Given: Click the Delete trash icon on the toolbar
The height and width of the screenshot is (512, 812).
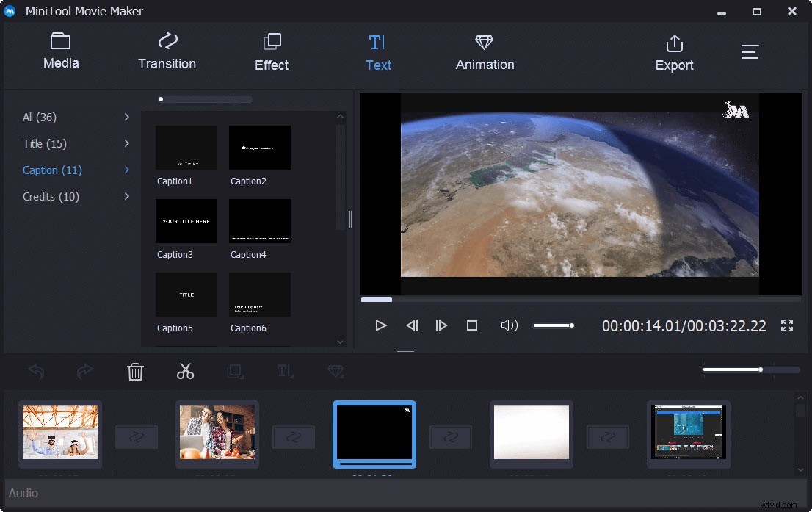Looking at the screenshot, I should tap(135, 371).
